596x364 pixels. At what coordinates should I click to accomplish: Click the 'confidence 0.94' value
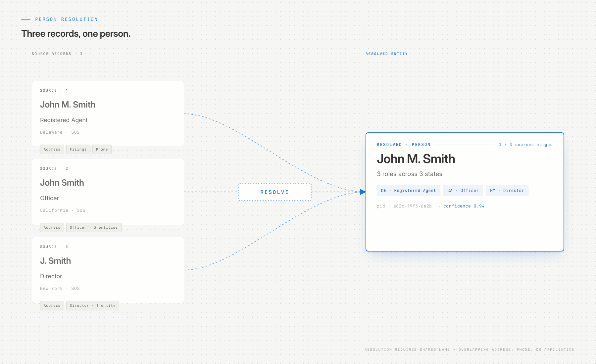[x=464, y=206]
